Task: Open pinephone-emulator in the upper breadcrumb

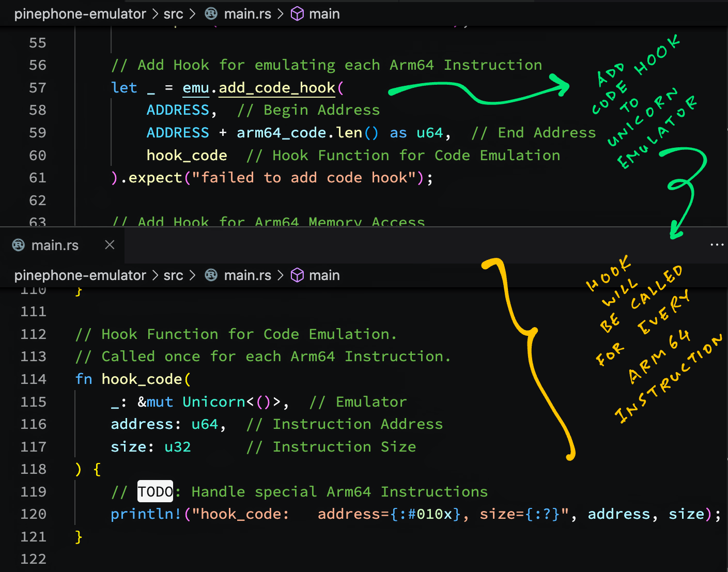Action: (80, 14)
